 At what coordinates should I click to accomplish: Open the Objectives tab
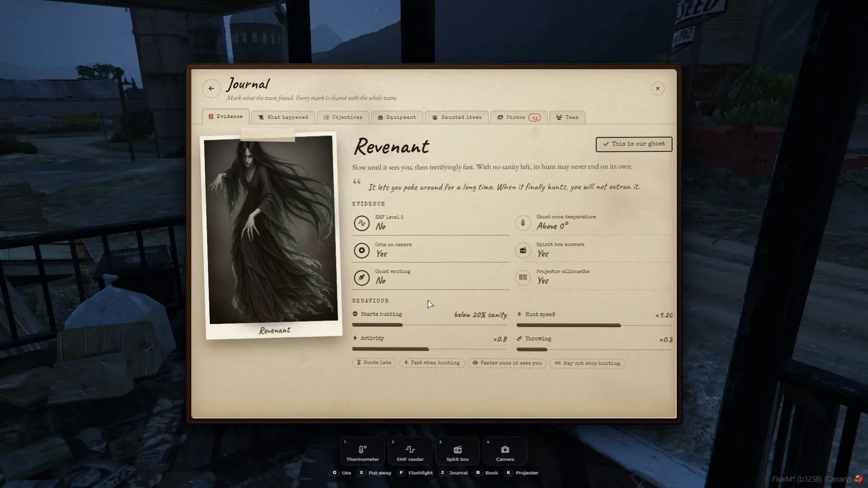pyautogui.click(x=343, y=117)
